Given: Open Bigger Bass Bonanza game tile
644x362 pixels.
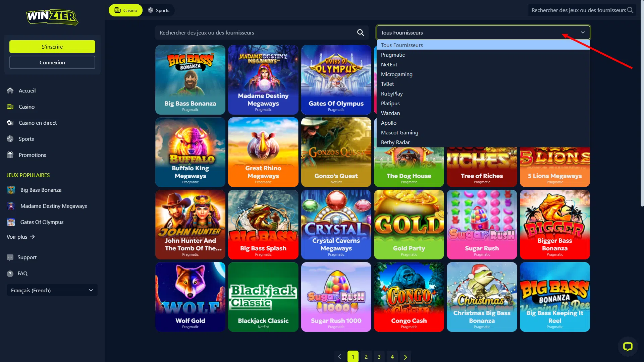Looking at the screenshot, I should tap(555, 225).
